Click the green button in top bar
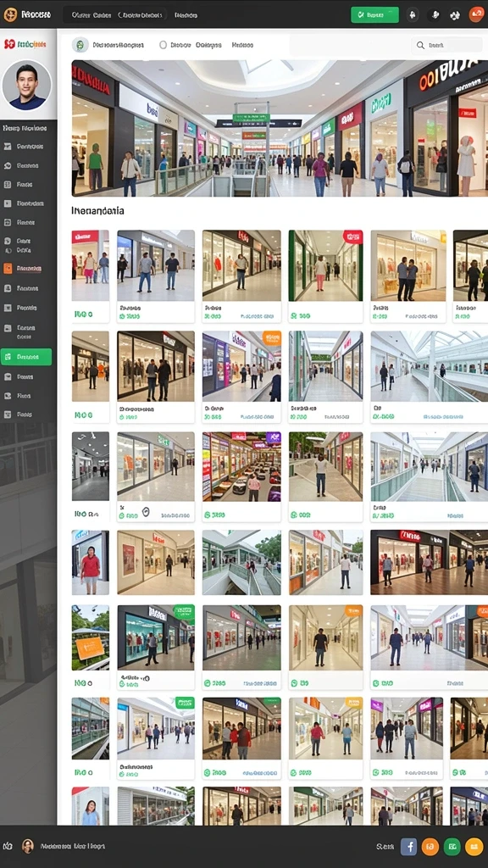Screen dimensions: 488x868 (374, 15)
